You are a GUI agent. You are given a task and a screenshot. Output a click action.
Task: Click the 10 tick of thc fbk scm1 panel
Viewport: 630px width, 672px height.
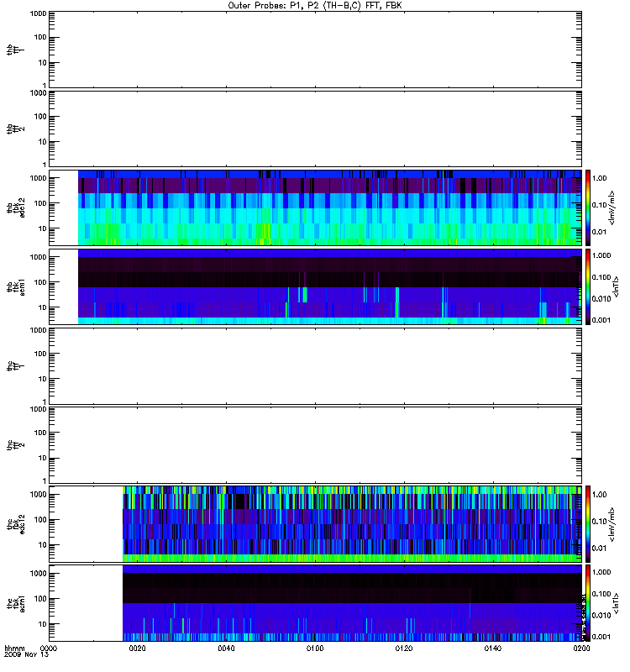pyautogui.click(x=43, y=624)
